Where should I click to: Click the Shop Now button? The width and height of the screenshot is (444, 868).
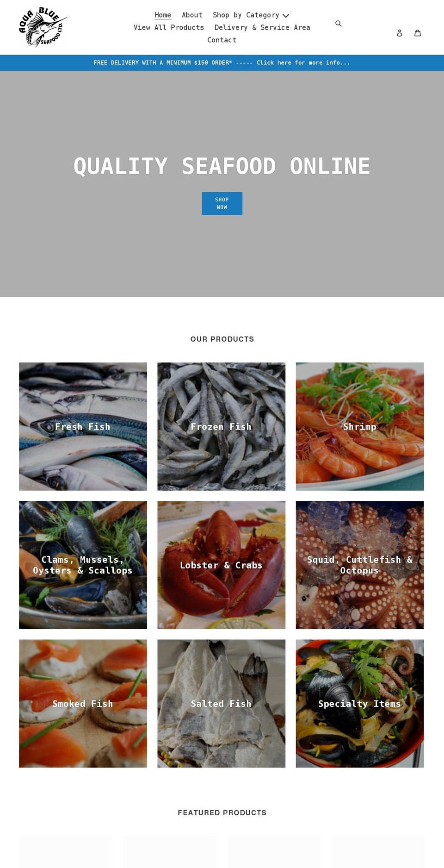222,203
